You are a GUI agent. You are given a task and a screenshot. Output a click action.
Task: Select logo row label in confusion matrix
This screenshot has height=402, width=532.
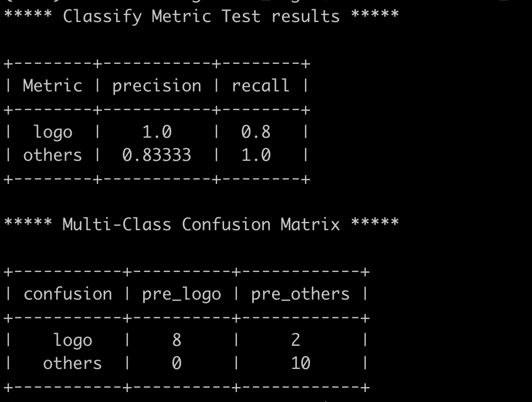(x=73, y=340)
